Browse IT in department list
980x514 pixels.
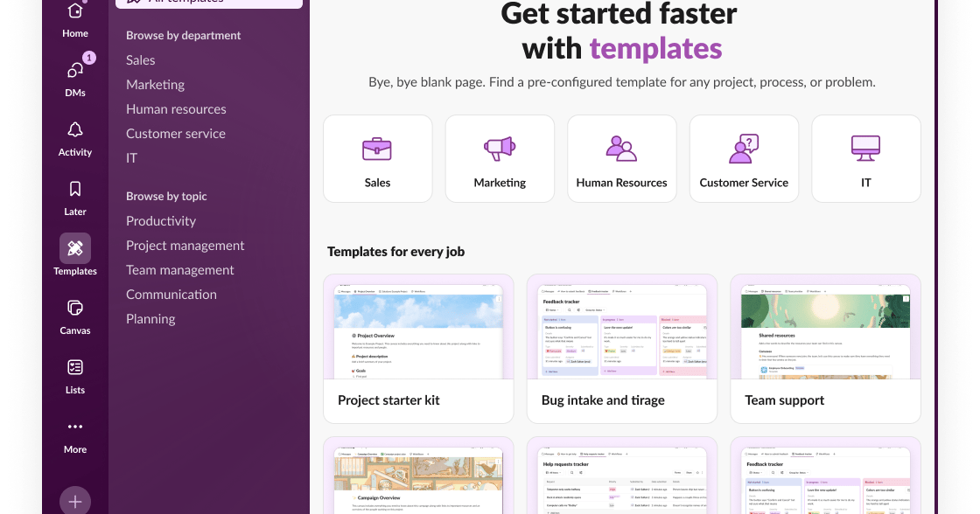[x=131, y=158]
